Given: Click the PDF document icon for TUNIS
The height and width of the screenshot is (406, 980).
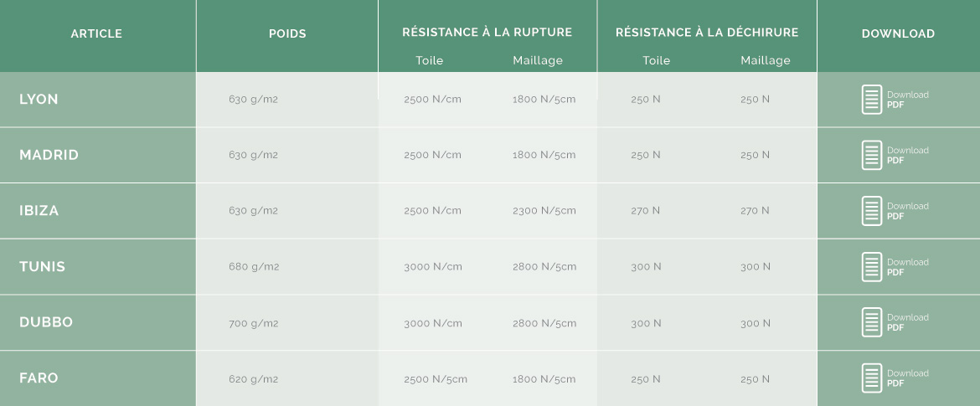Looking at the screenshot, I should coord(872,267).
